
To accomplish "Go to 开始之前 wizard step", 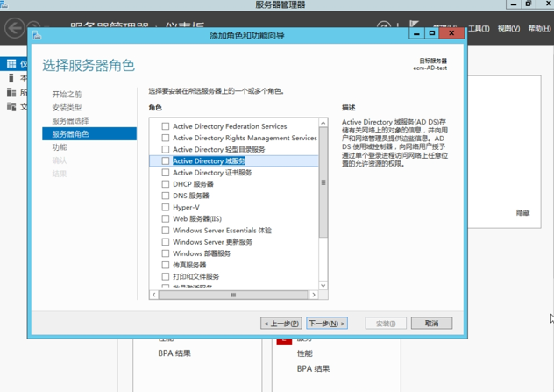I will [67, 95].
